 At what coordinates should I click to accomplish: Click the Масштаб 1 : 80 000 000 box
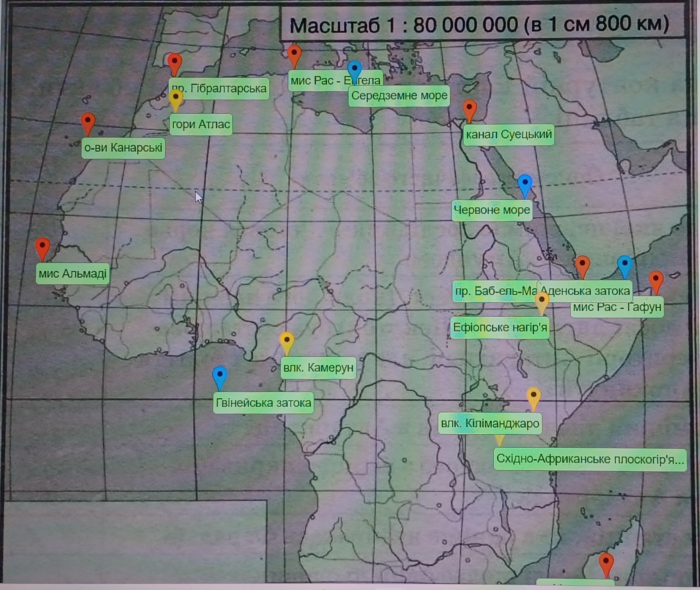(479, 24)
